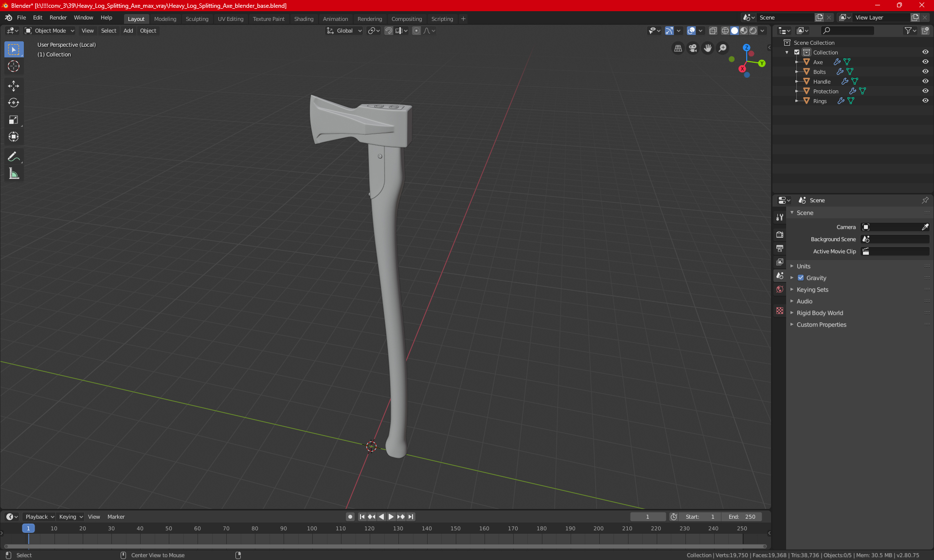Click the Start frame field

click(700, 517)
